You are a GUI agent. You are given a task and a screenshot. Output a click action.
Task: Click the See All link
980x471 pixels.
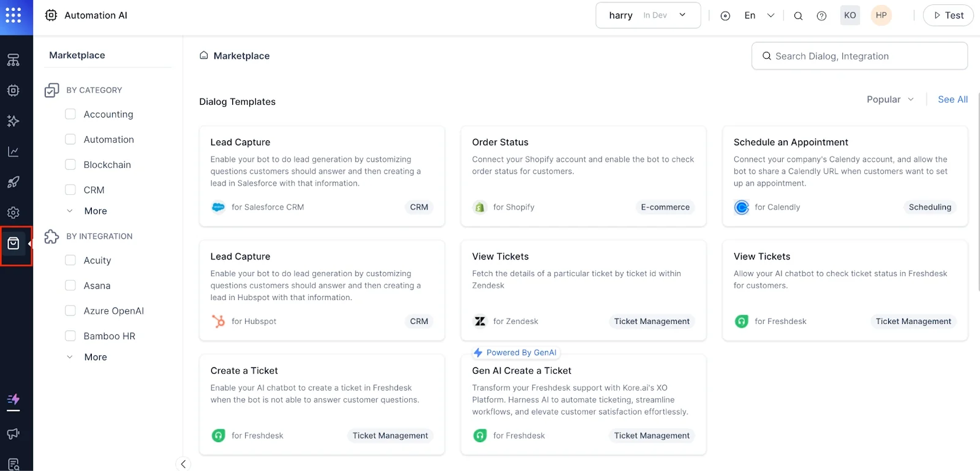point(952,99)
